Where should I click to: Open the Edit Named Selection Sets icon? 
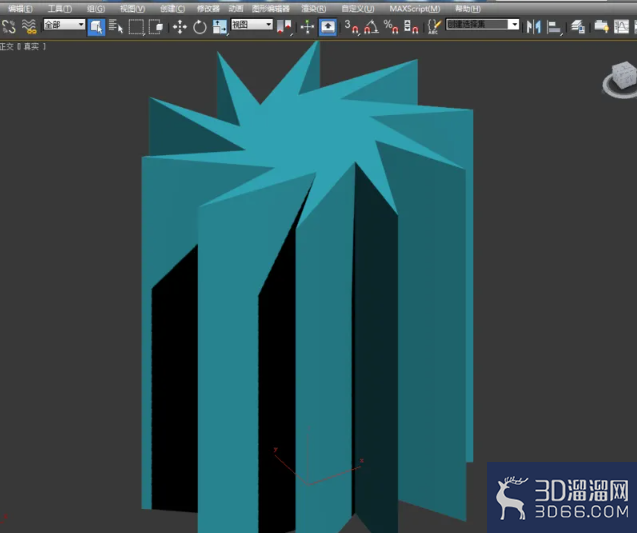pos(434,27)
